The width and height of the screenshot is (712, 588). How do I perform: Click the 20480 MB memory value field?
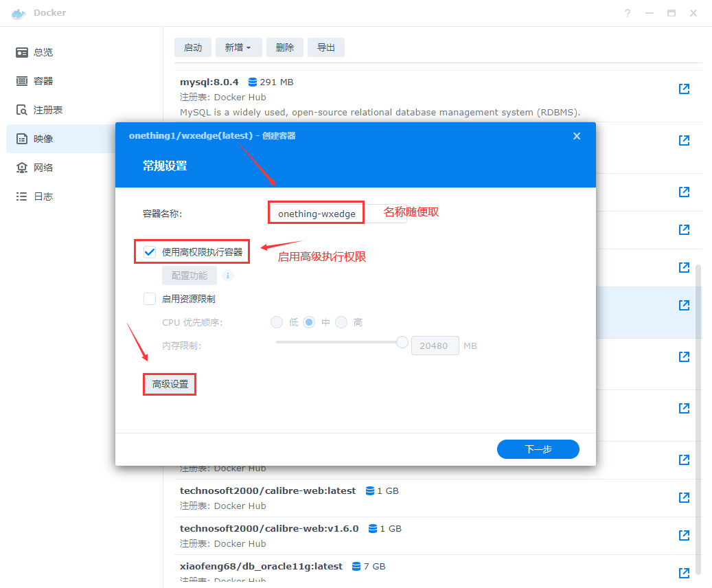(435, 346)
